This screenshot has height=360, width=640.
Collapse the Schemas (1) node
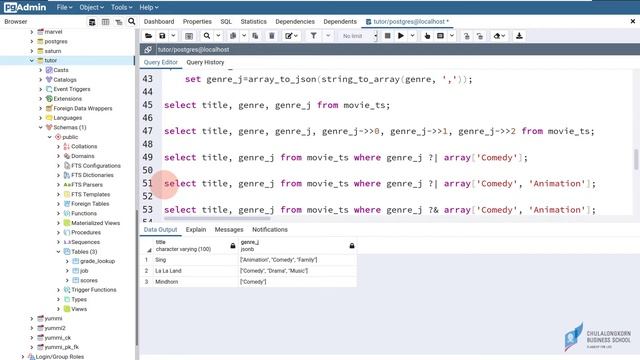[x=40, y=127]
